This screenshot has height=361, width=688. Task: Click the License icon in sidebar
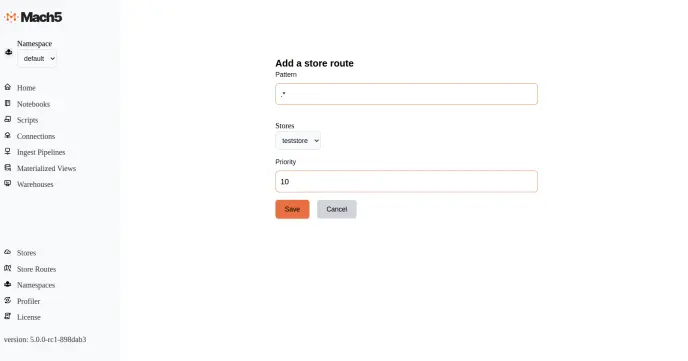[7, 316]
